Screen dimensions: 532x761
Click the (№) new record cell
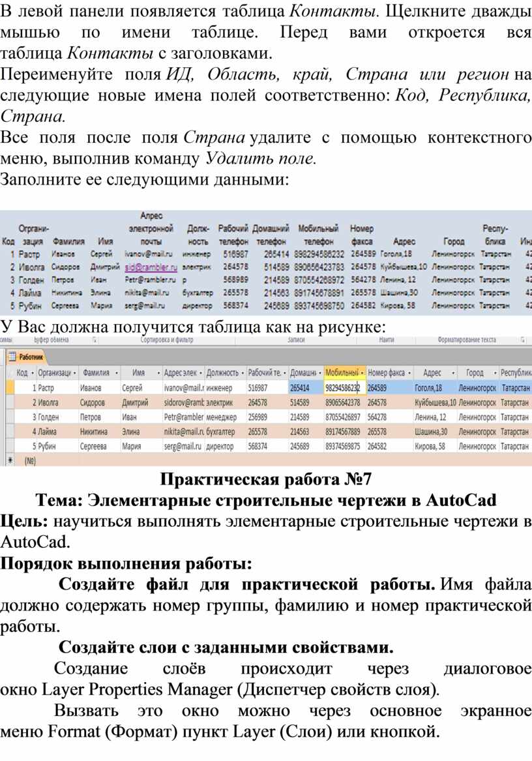pyautogui.click(x=30, y=460)
